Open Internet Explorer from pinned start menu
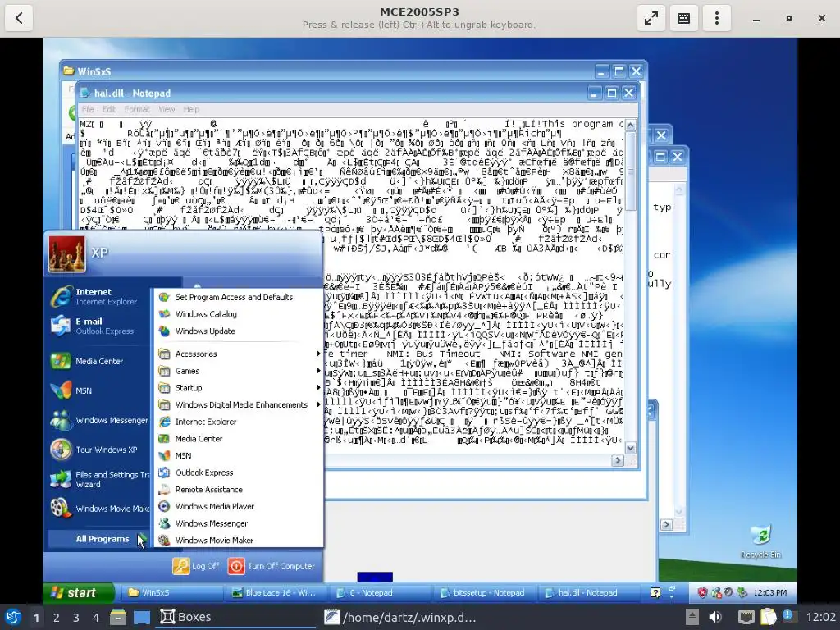The width and height of the screenshot is (840, 630). click(x=97, y=296)
